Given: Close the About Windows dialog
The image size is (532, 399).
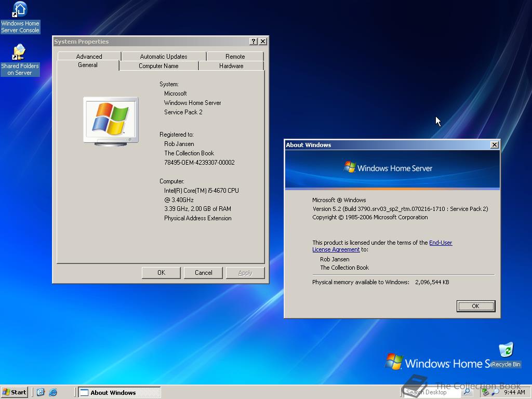Looking at the screenshot, I should [x=495, y=145].
